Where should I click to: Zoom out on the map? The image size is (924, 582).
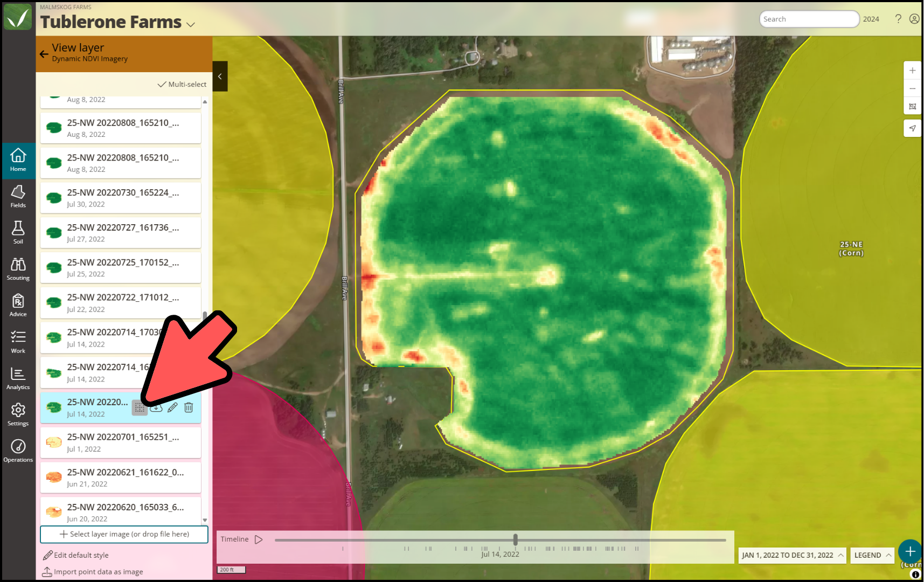[912, 88]
